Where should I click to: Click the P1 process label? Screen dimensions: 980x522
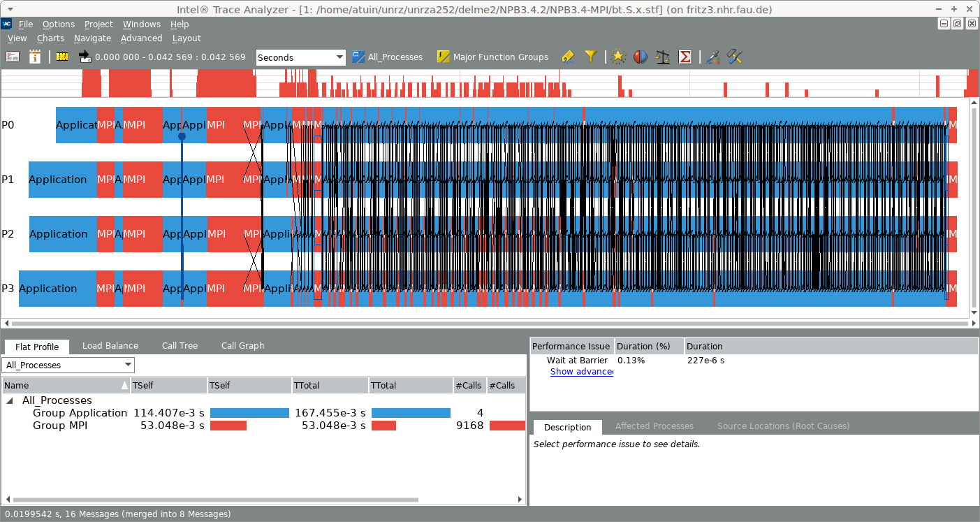[x=8, y=180]
